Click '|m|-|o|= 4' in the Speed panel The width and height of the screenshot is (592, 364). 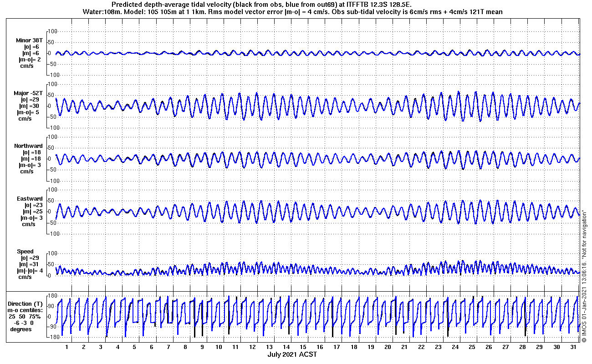pos(30,271)
